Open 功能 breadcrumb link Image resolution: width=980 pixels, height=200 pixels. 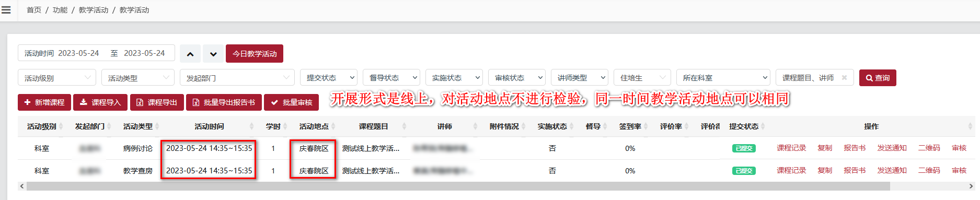tap(60, 10)
